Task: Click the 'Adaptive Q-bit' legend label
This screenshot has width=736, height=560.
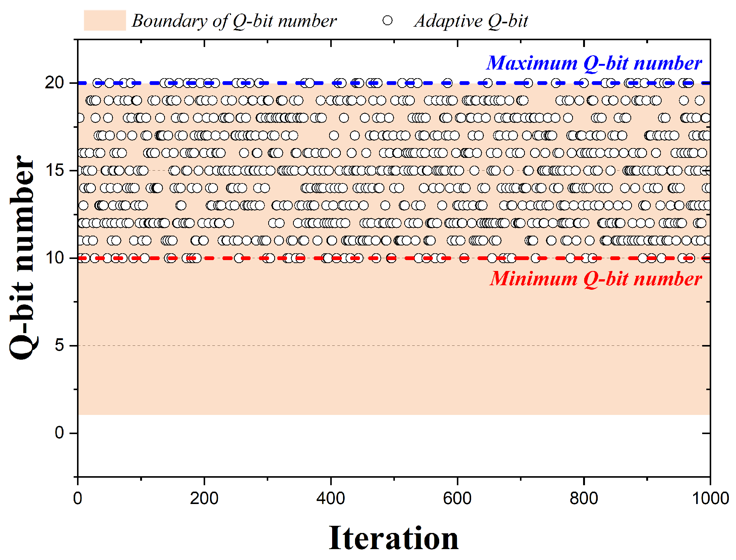Action: click(x=471, y=21)
